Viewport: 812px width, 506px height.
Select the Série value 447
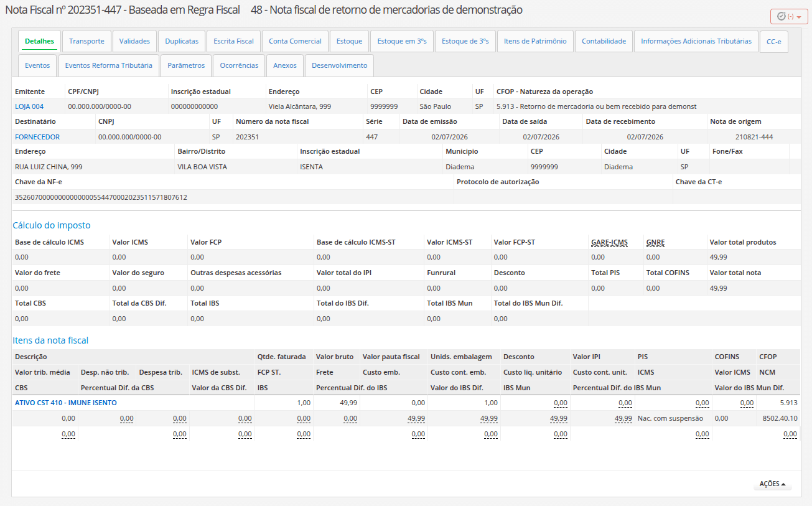(x=372, y=137)
